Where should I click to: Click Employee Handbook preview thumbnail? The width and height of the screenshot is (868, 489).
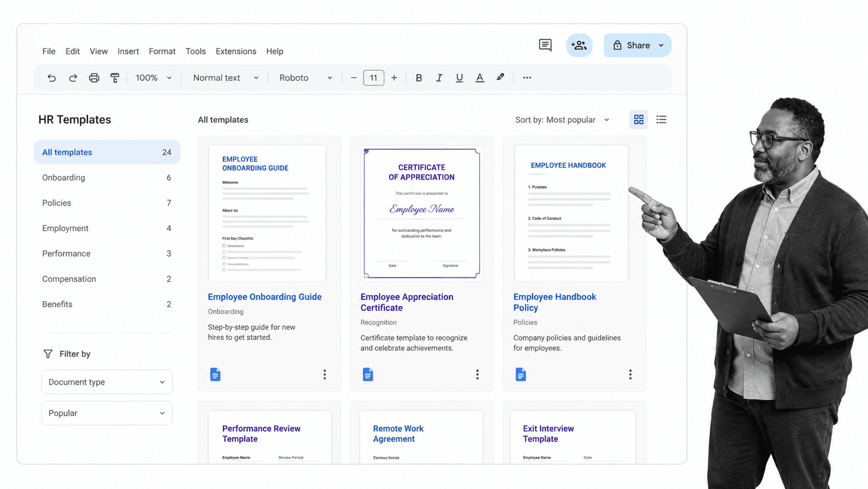(571, 214)
